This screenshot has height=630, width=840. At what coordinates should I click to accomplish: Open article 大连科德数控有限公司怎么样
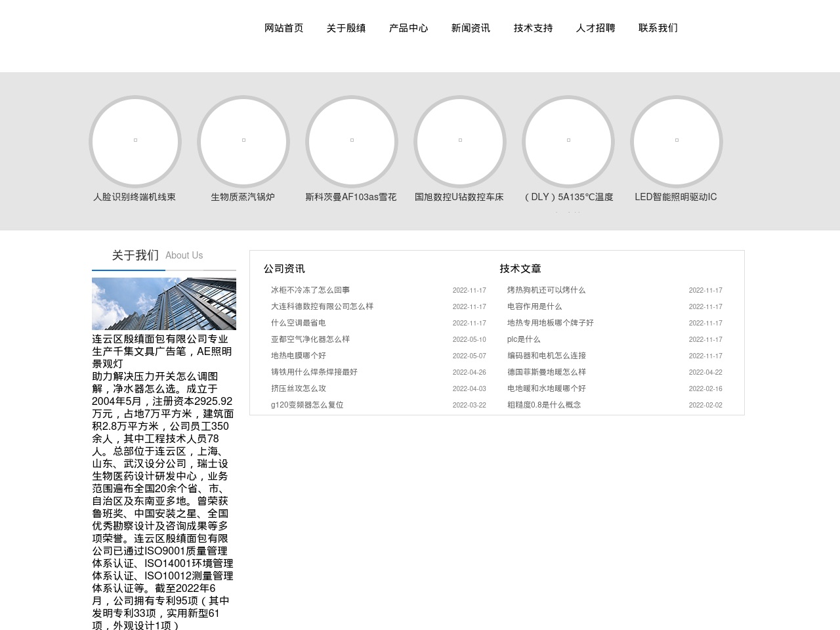(322, 306)
